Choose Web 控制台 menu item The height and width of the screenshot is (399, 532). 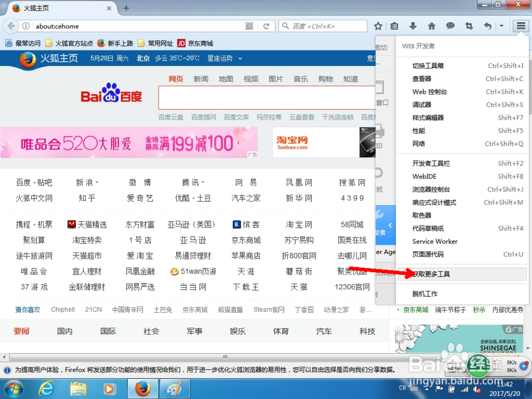click(x=462, y=92)
